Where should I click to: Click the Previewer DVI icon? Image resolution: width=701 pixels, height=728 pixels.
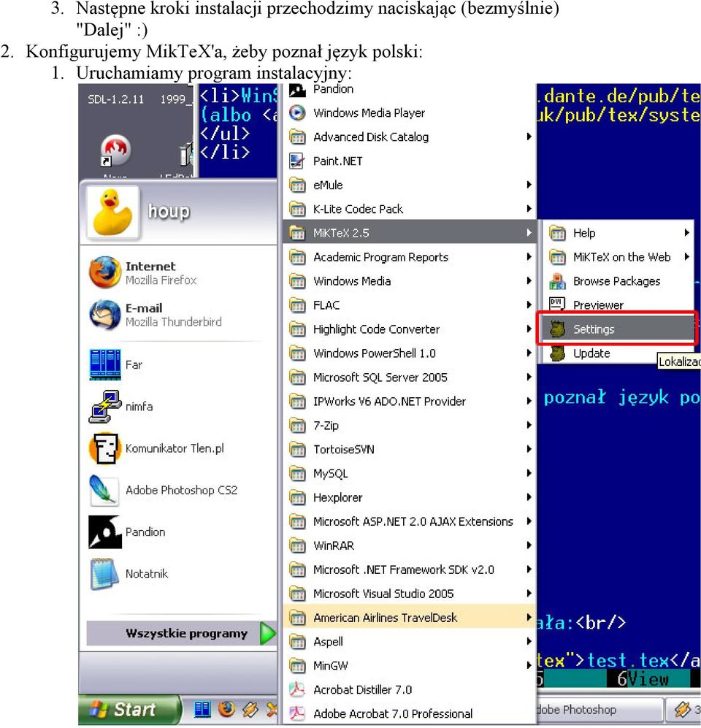pyautogui.click(x=557, y=304)
